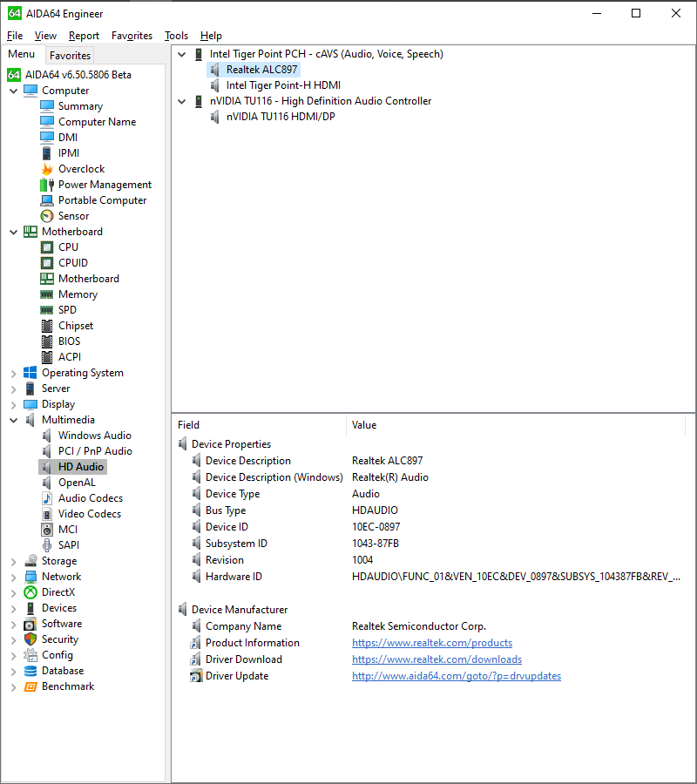The height and width of the screenshot is (784, 697).
Task: Select nVIDIA TU116 HDMI/DP device
Action: (x=281, y=117)
